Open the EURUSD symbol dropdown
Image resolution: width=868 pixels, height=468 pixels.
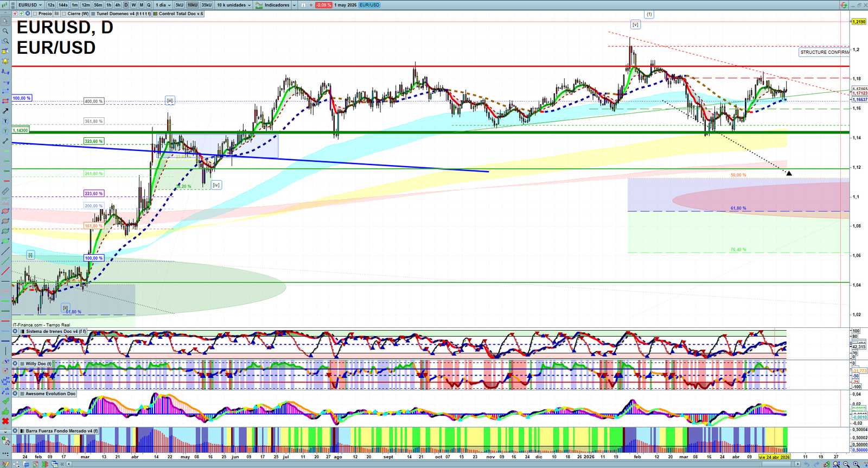coord(30,5)
